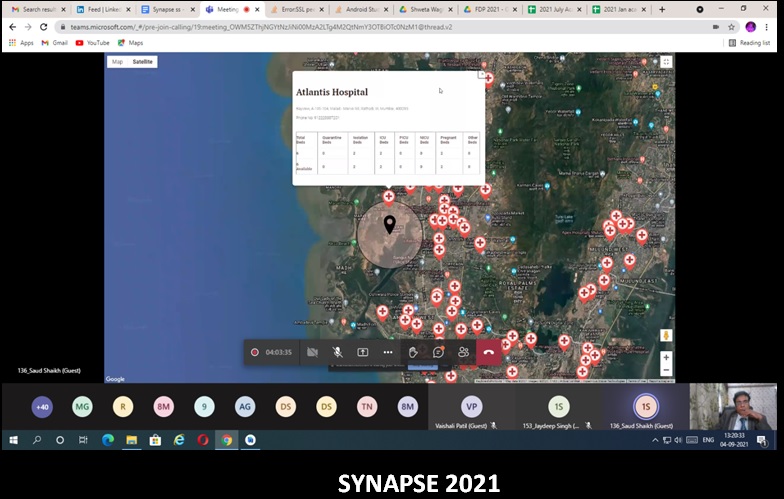Open Opera browser from taskbar
This screenshot has height=499, width=784.
pos(202,440)
